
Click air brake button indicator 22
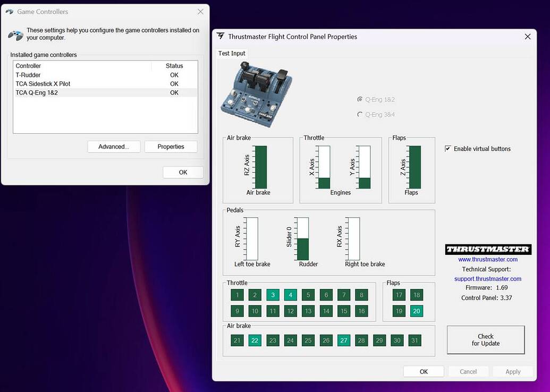click(x=255, y=340)
